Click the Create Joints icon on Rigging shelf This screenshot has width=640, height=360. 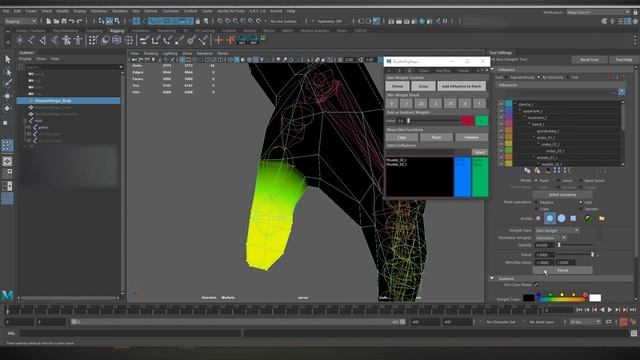pyautogui.click(x=31, y=40)
